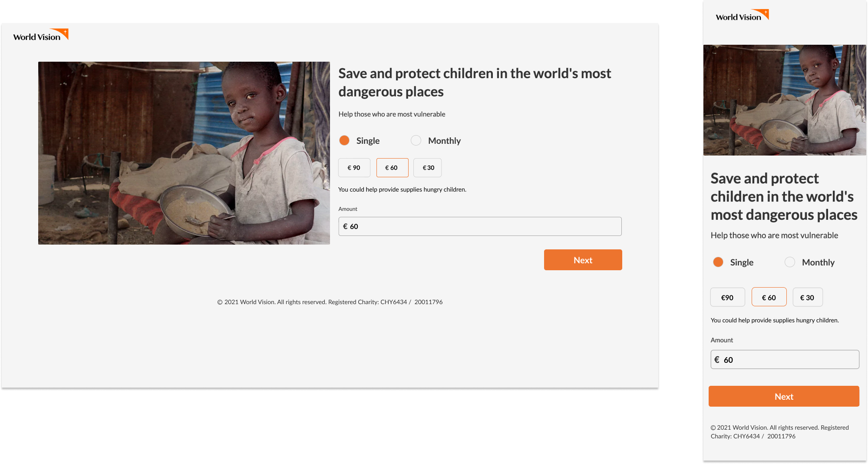
Task: Click the Amount input field in mobile view
Action: coord(785,360)
